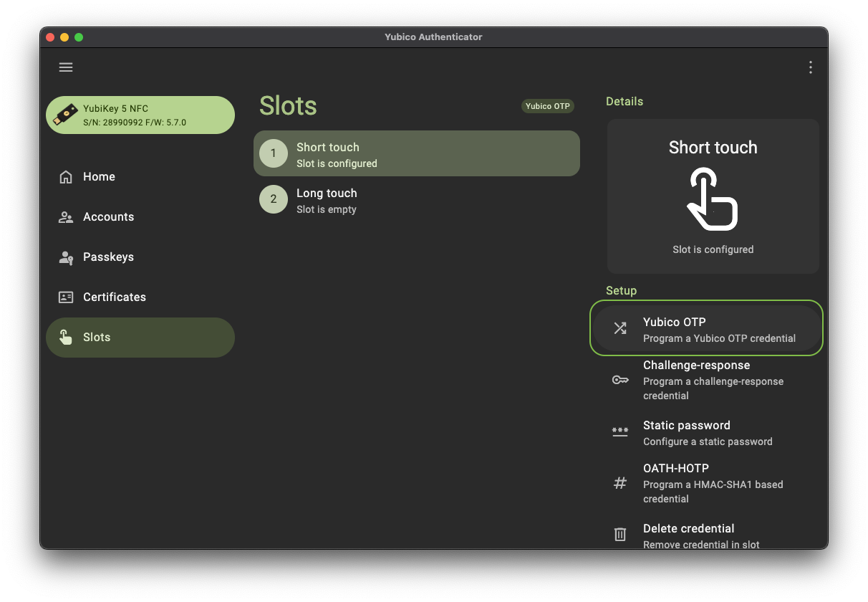Click the Short touch details card title
The image size is (868, 602).
[713, 148]
